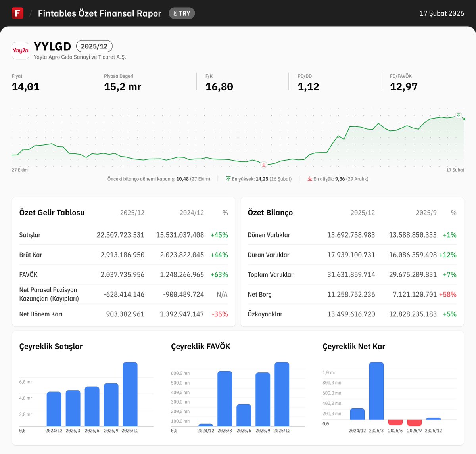
Task: Click the Satışlar +45% change
Action: [219, 235]
